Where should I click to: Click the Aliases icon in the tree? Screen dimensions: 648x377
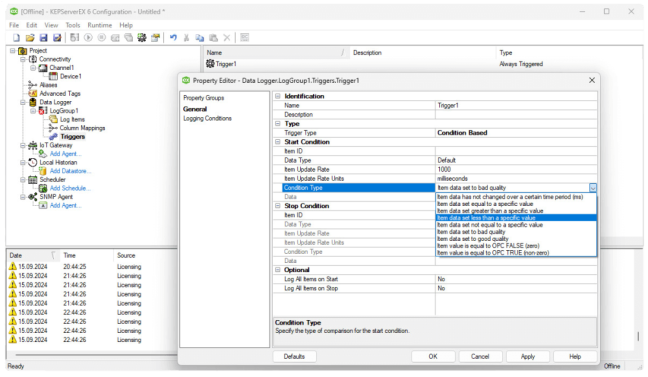pyautogui.click(x=33, y=85)
